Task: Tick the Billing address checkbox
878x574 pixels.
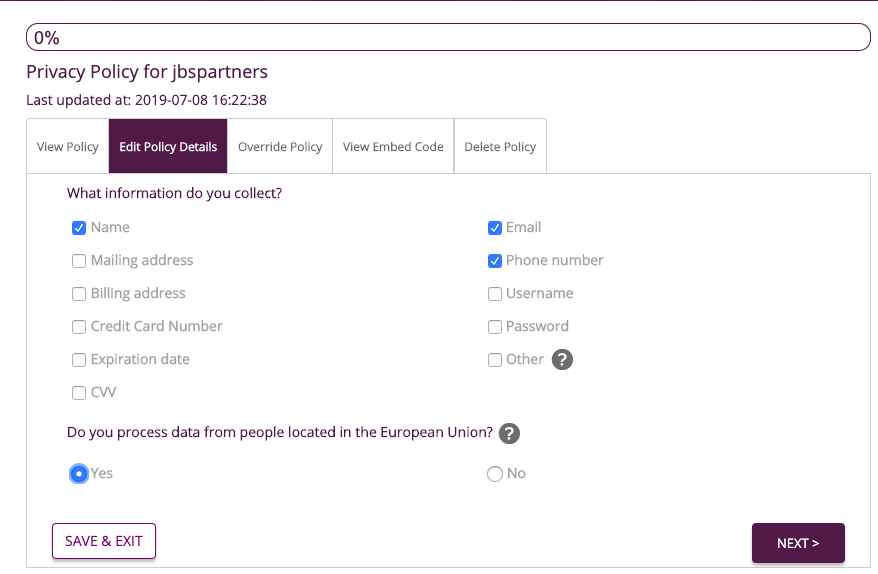Action: [79, 294]
